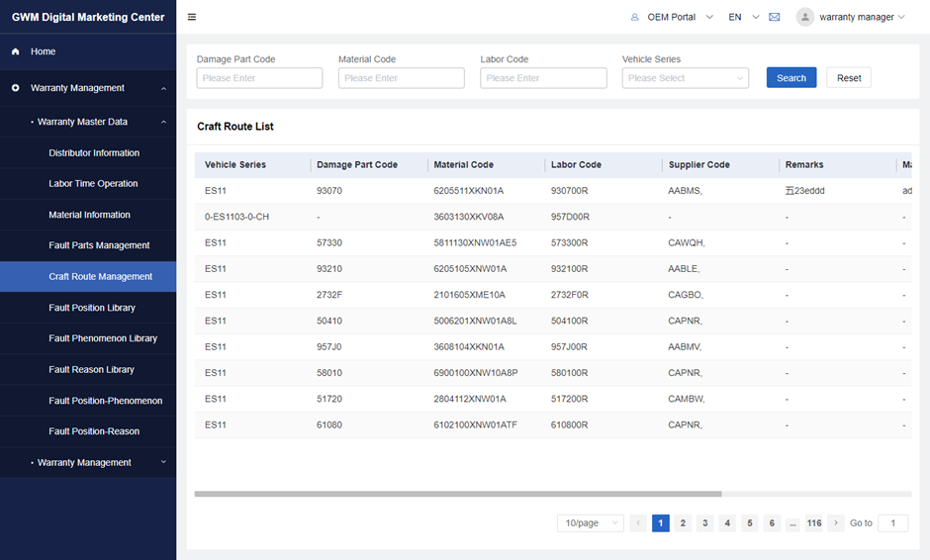
Task: Open Fault Phenomenon Library
Action: (88, 338)
